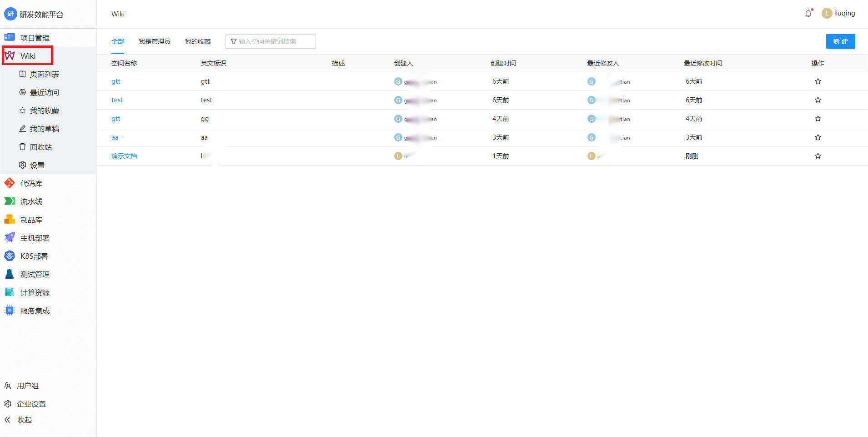Open the 制品库 artifact repository
The height and width of the screenshot is (437, 868).
pyautogui.click(x=31, y=220)
